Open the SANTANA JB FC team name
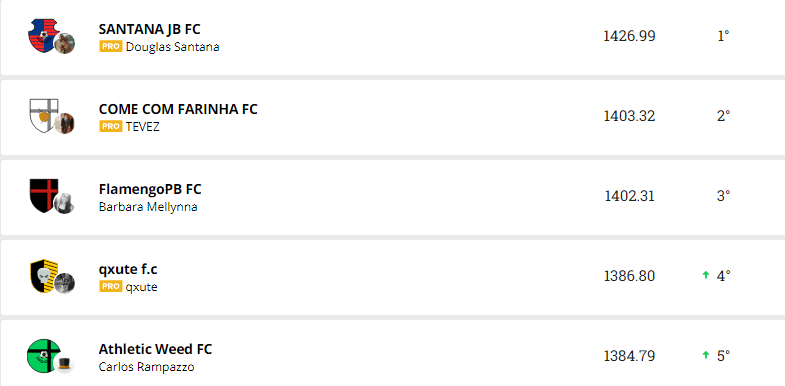 point(150,29)
